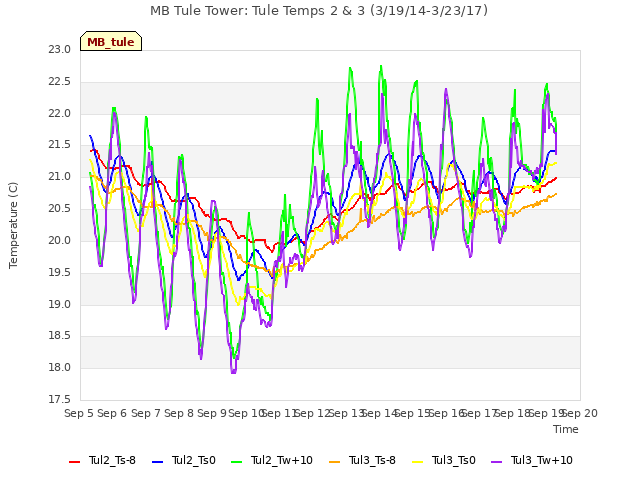Image resolution: width=640 pixels, height=480 pixels.
Task: Click the chart title text
Action: 319,11
